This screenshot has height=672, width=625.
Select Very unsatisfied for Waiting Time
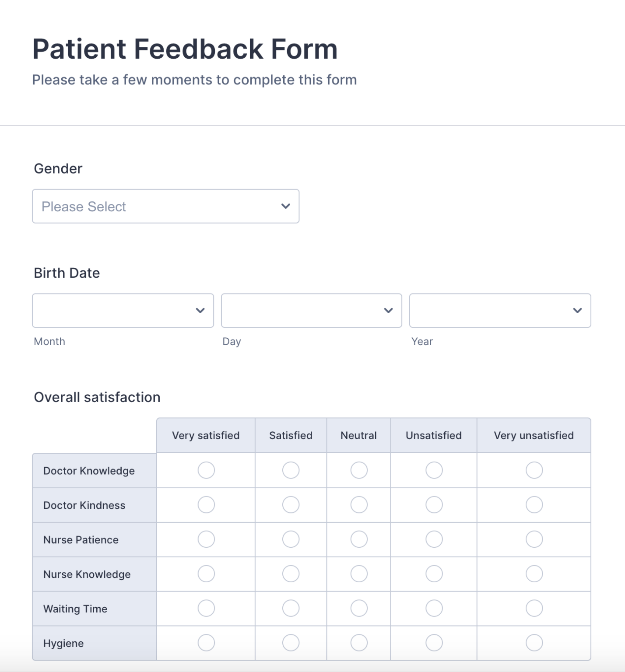[534, 608]
